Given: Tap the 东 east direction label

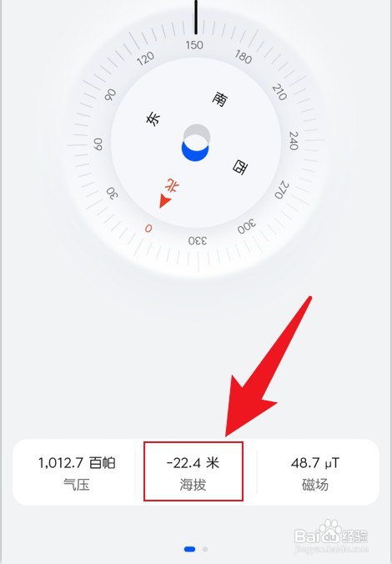Looking at the screenshot, I should [x=153, y=118].
